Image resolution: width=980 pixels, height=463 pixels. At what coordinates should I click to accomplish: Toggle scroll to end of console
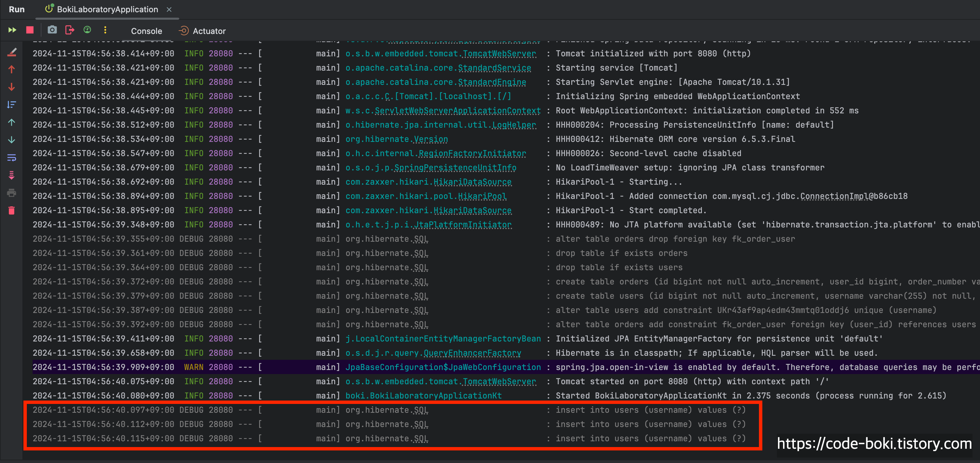(12, 175)
